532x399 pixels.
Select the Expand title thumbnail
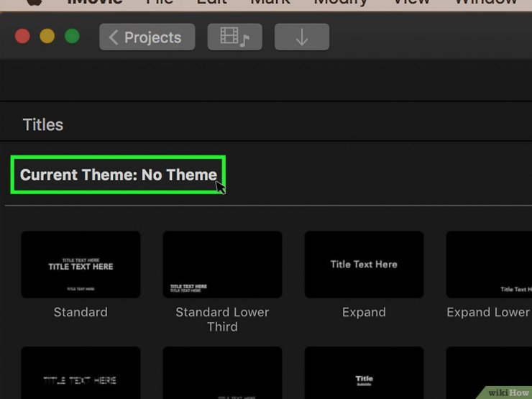364,265
